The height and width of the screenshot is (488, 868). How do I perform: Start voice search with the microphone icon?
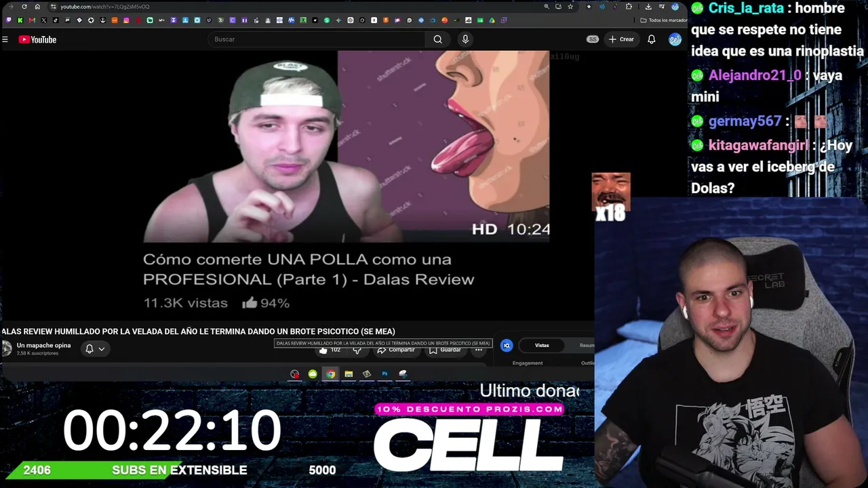click(x=465, y=39)
